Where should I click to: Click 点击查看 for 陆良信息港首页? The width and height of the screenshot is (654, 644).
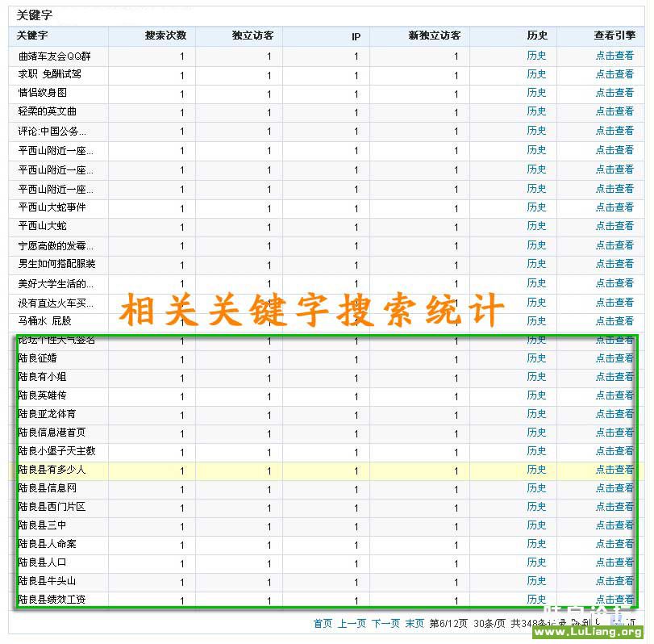pyautogui.click(x=614, y=433)
